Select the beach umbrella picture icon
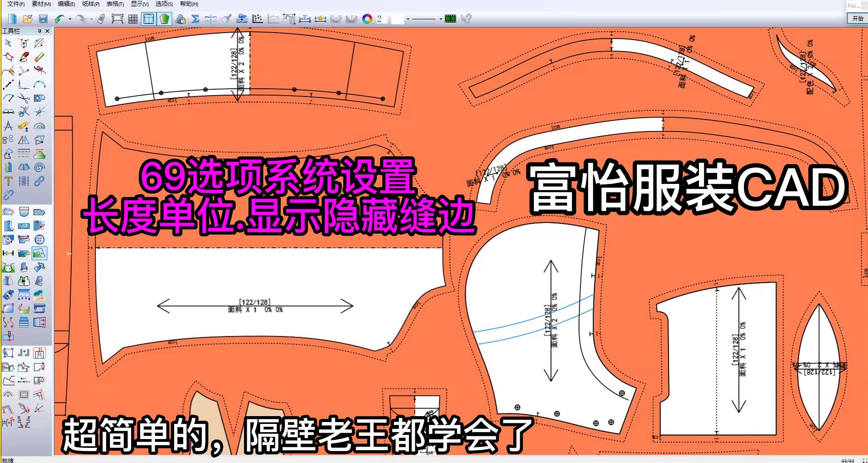Viewport: 868px width, 463px height. tap(40, 295)
